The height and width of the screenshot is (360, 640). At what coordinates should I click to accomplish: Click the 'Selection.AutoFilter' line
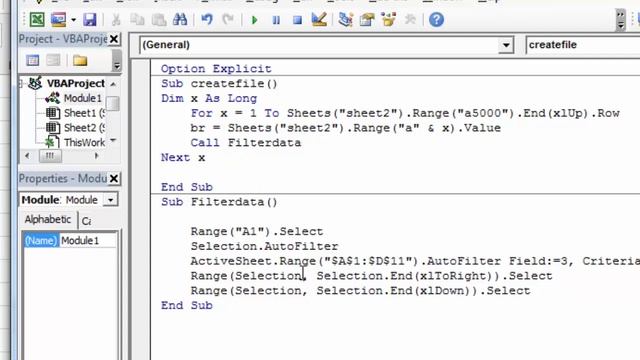pos(264,246)
